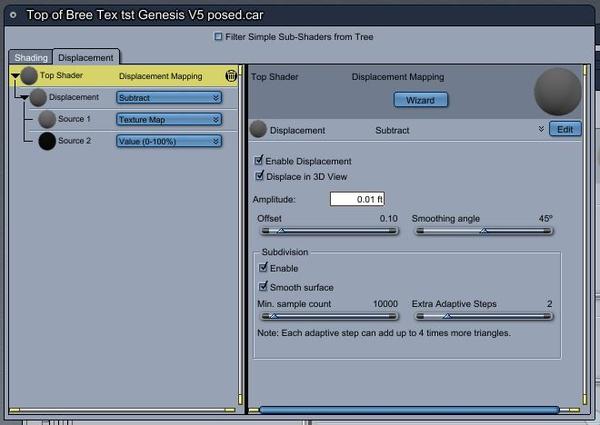Click the black Source 2 sphere icon

47,141
